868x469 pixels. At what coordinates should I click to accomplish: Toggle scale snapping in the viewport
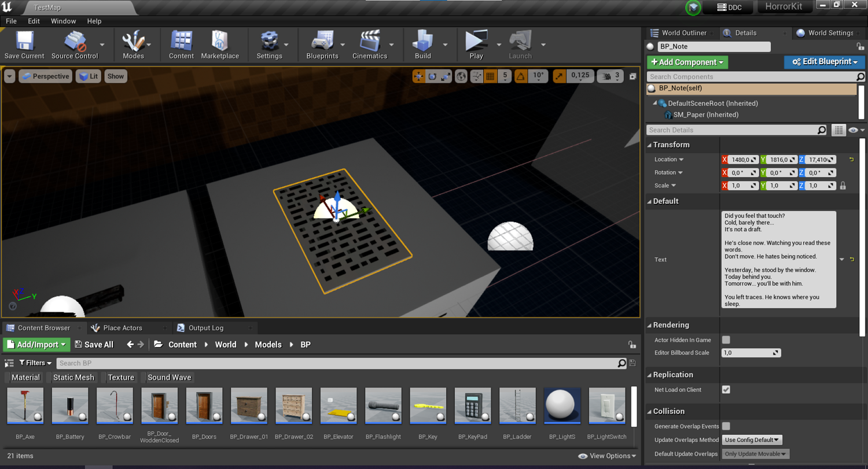559,76
